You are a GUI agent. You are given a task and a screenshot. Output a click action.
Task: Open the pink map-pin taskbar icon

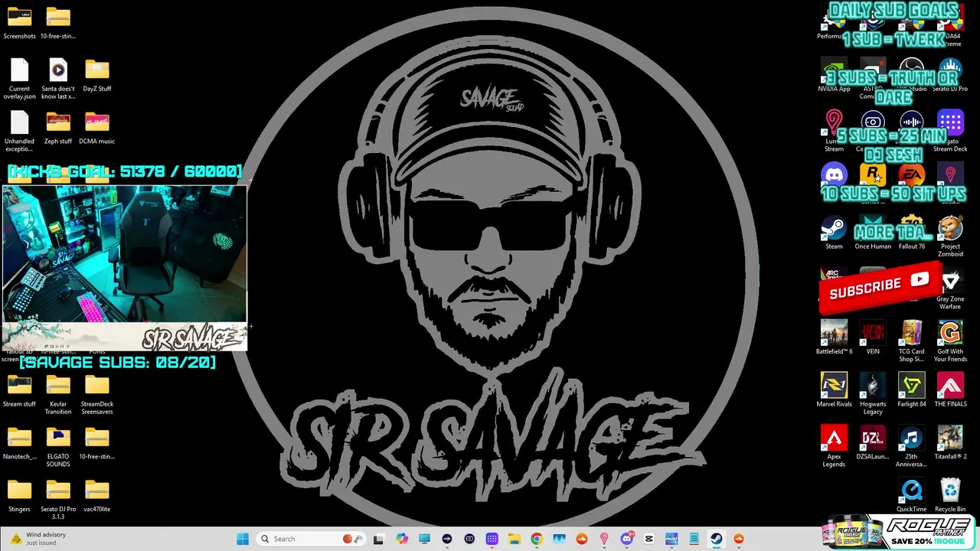tap(604, 539)
